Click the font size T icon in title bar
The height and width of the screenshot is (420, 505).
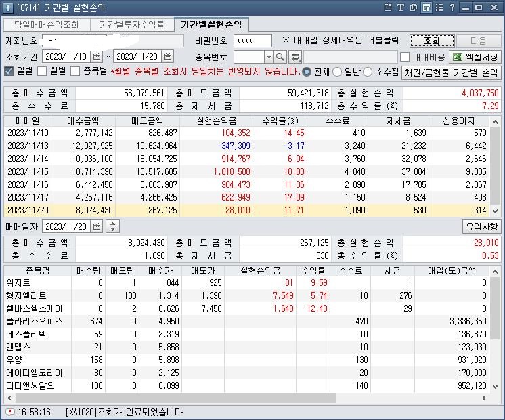coord(401,7)
